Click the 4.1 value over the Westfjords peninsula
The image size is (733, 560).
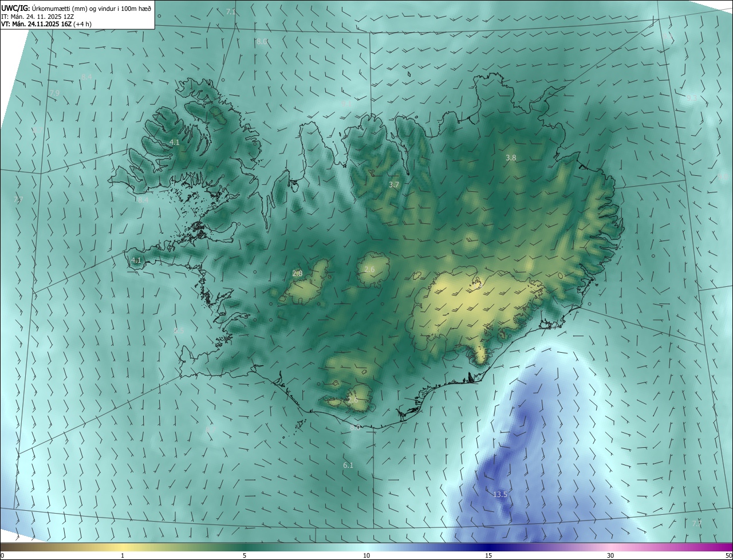tap(175, 142)
